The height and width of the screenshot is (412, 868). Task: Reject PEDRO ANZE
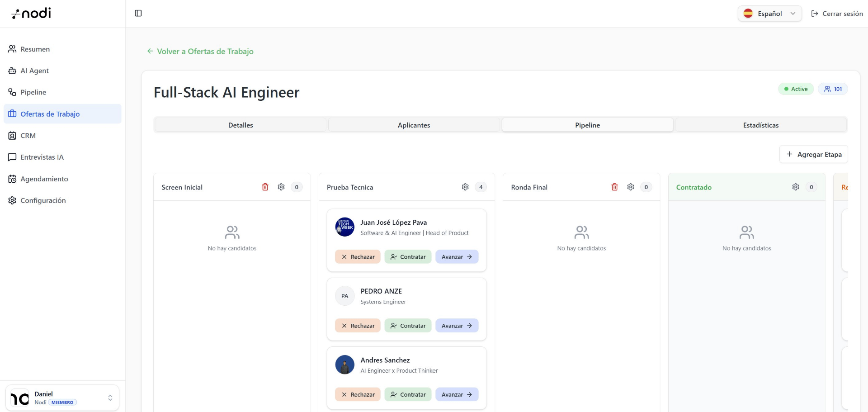click(358, 326)
